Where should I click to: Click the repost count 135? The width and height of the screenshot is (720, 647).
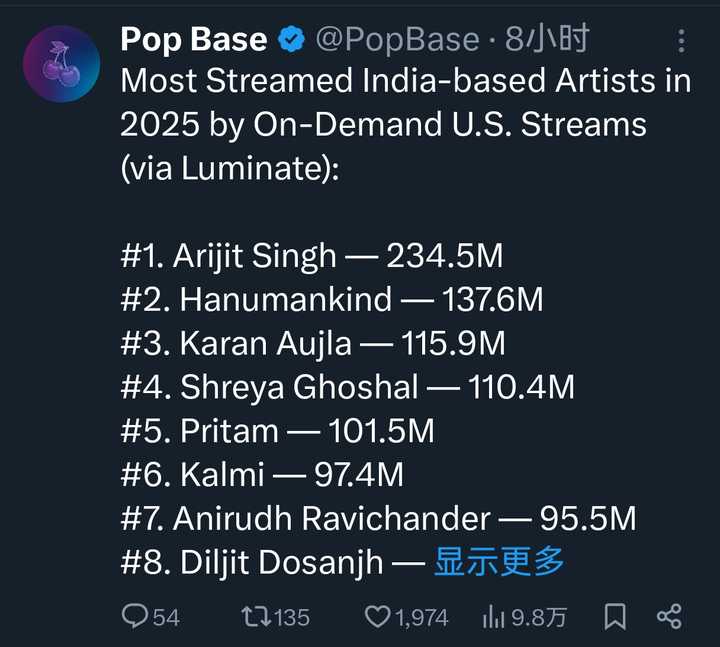[291, 618]
